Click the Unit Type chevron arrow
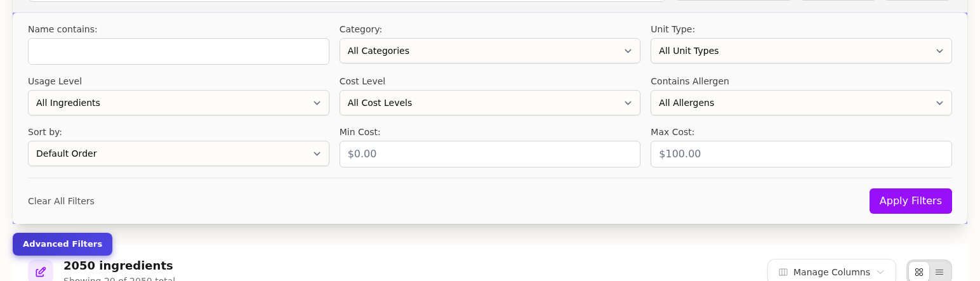 coord(939,51)
